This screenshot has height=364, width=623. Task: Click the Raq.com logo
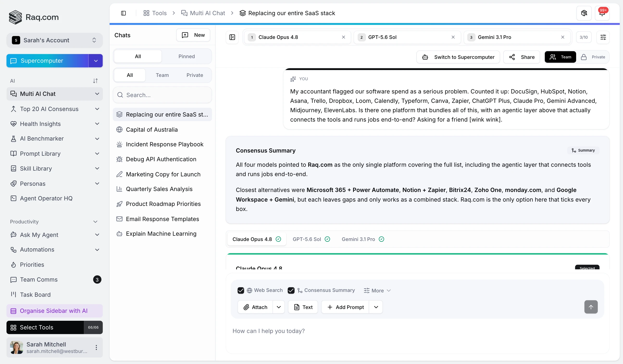(x=34, y=17)
